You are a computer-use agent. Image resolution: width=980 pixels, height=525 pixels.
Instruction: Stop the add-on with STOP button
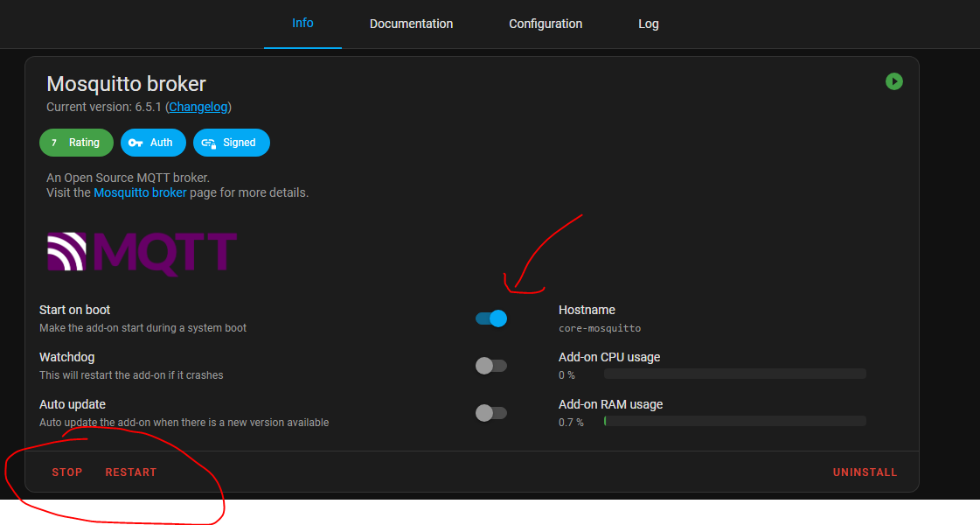pyautogui.click(x=66, y=472)
